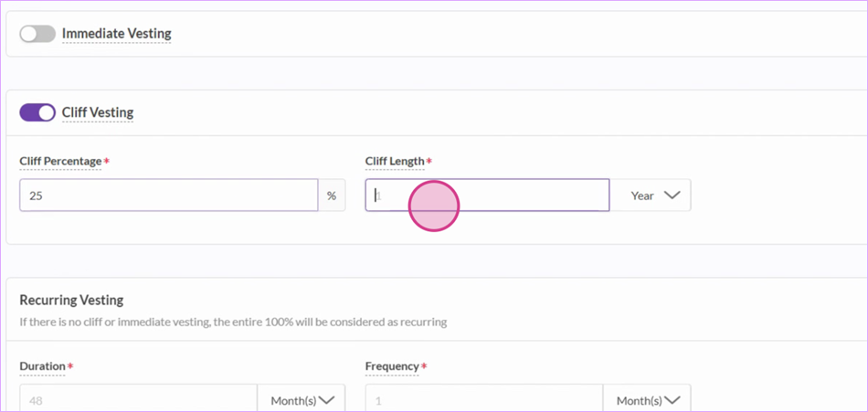Focus the Duration input with placeholder 48

[138, 400]
